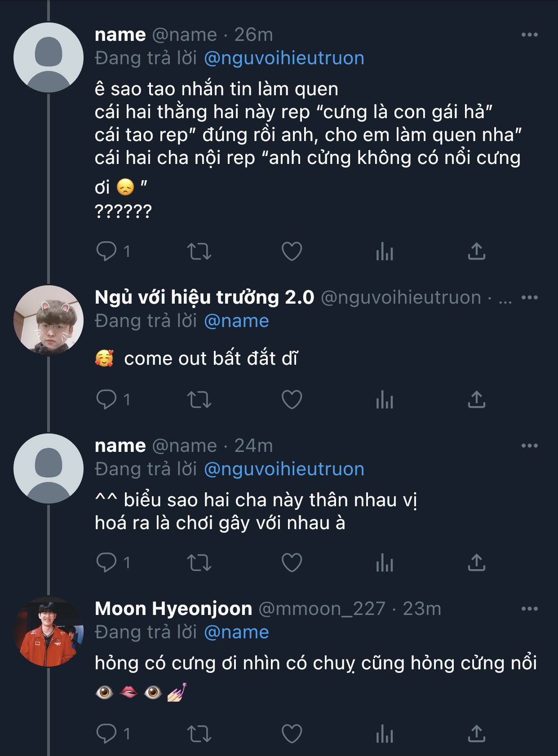Retweet the 24m tweet by name
Screen dimensions: 558x756
[199, 562]
